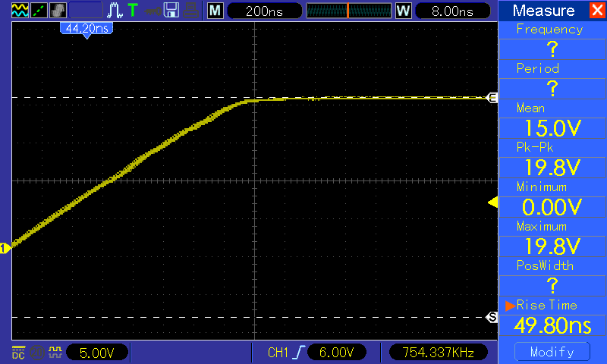The width and height of the screenshot is (607, 364).
Task: Toggle the 20 bandwidth limit icon
Action: (37, 353)
